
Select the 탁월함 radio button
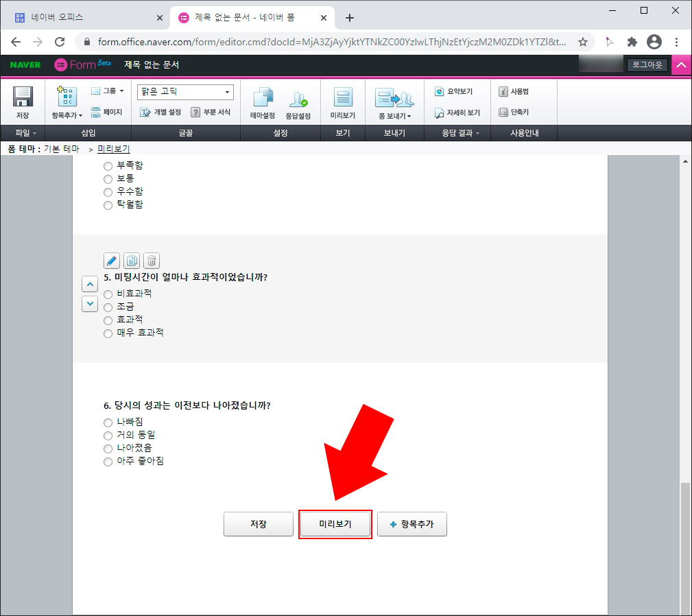coord(108,204)
